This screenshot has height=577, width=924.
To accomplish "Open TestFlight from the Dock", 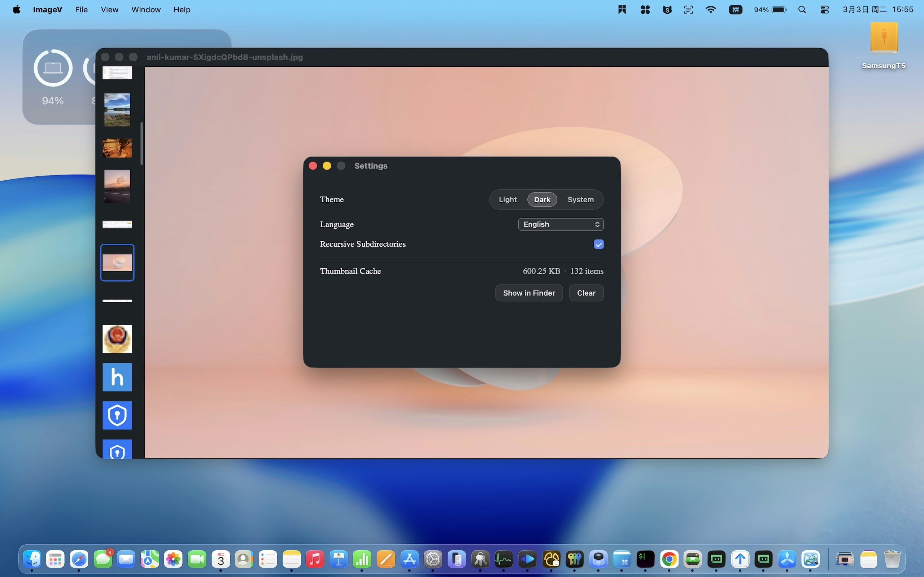I will click(787, 559).
